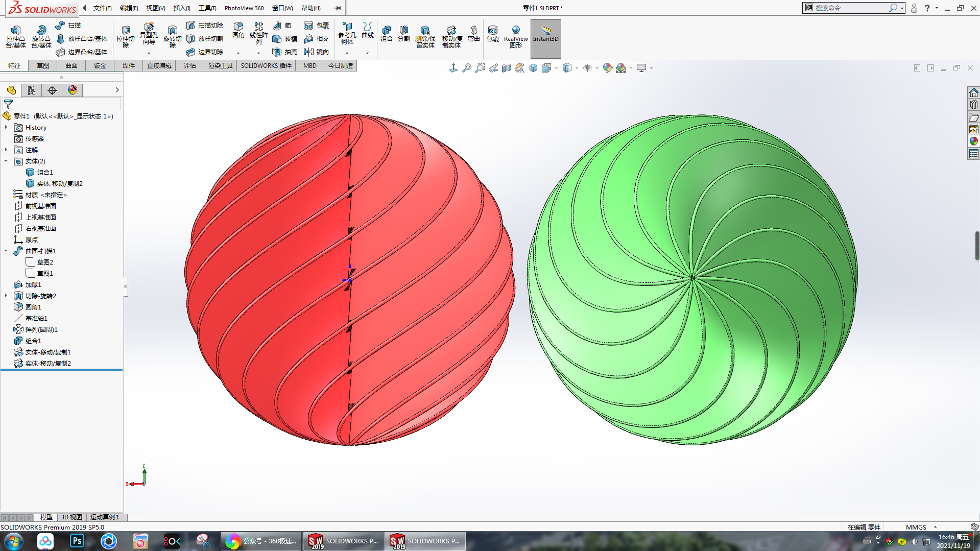Image resolution: width=980 pixels, height=551 pixels.
Task: Select the Sweep (扫描) boss tool
Action: click(x=68, y=25)
